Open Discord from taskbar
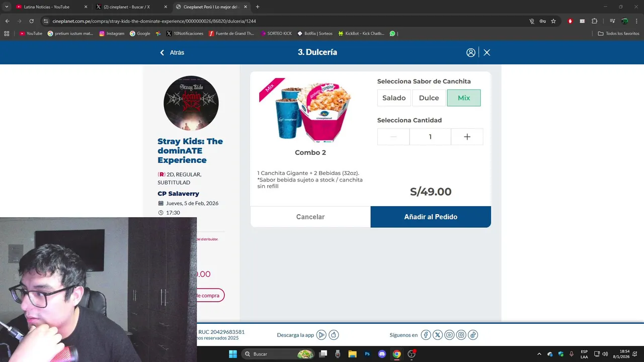The image size is (644, 362). pos(382,354)
